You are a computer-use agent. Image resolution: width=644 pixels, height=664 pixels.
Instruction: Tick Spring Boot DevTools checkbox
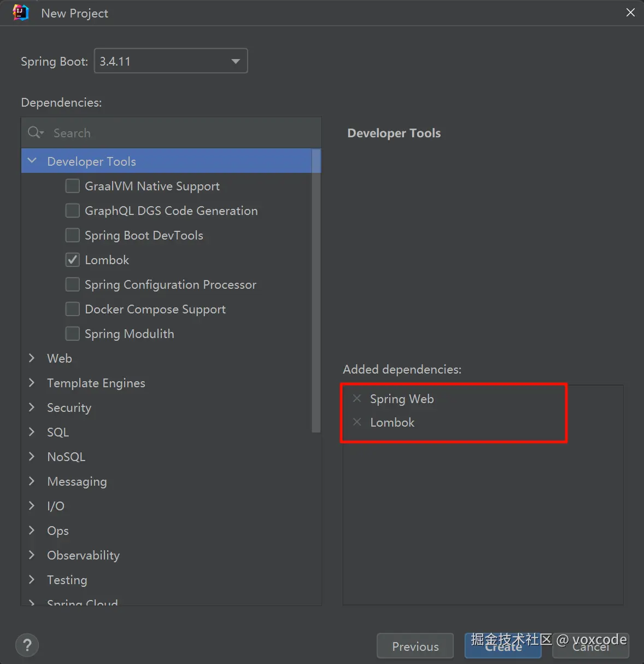point(72,235)
